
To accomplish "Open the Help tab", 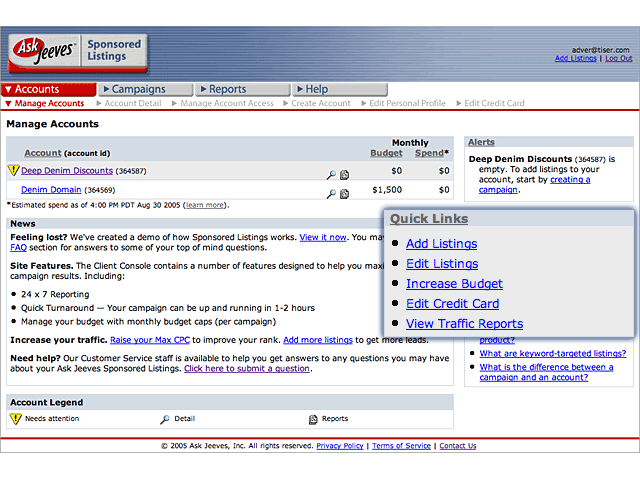I will (340, 89).
